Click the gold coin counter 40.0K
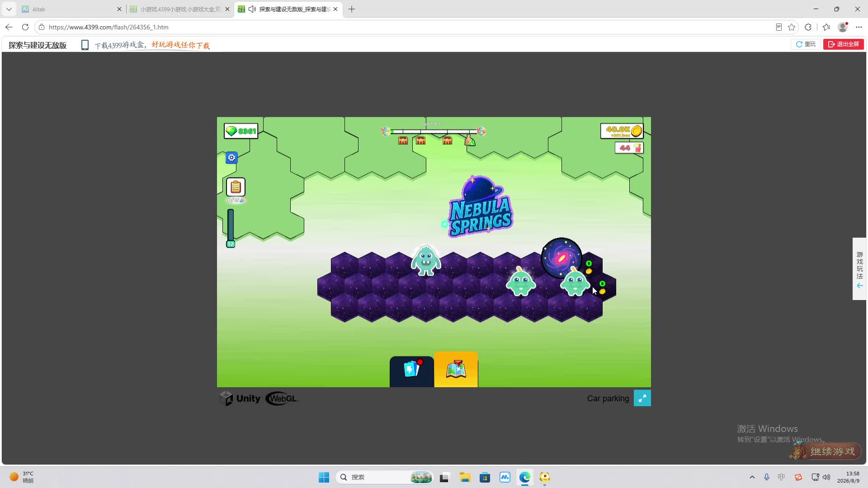This screenshot has width=868, height=488. coord(622,131)
